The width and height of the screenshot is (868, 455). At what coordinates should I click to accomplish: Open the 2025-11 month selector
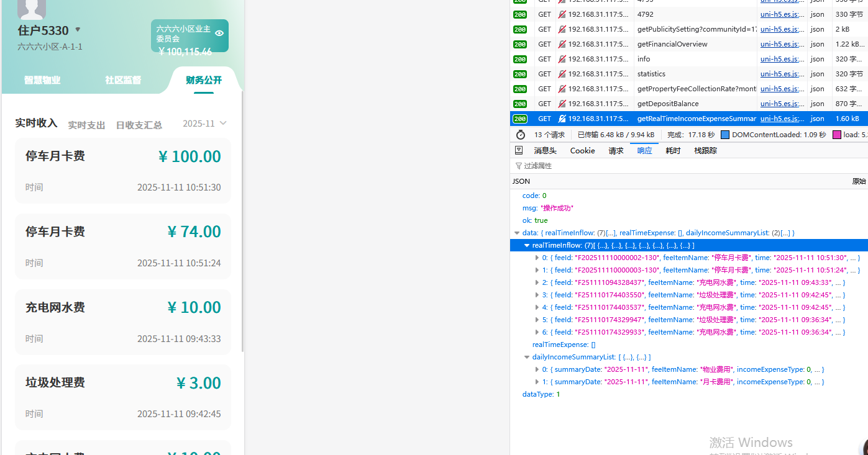coord(204,124)
